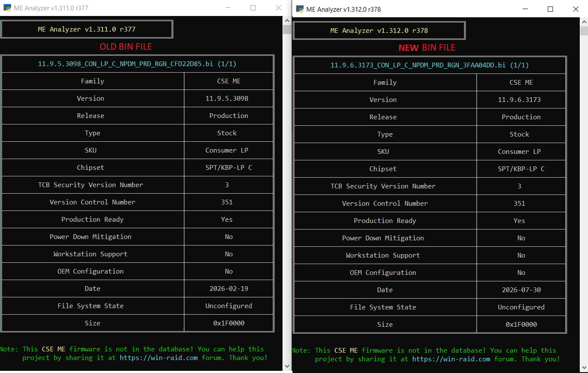Minimize the ME Analyzer v1.312.0 window

pos(525,9)
